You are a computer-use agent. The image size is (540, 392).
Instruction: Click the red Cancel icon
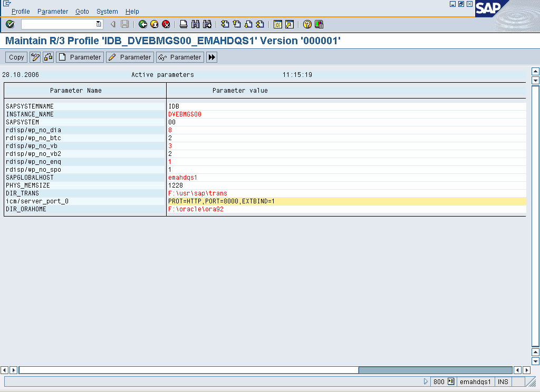pos(166,24)
